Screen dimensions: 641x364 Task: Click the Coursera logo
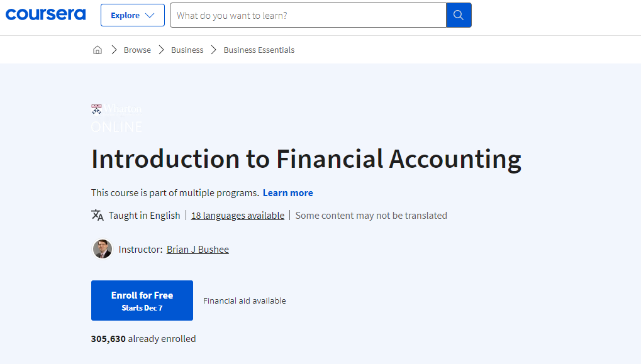(45, 14)
